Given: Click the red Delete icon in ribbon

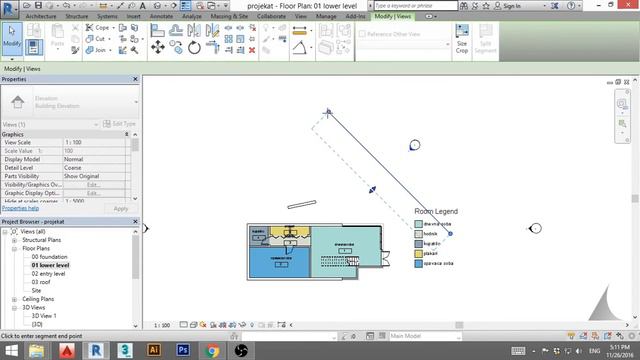Looking at the screenshot, I should (252, 50).
